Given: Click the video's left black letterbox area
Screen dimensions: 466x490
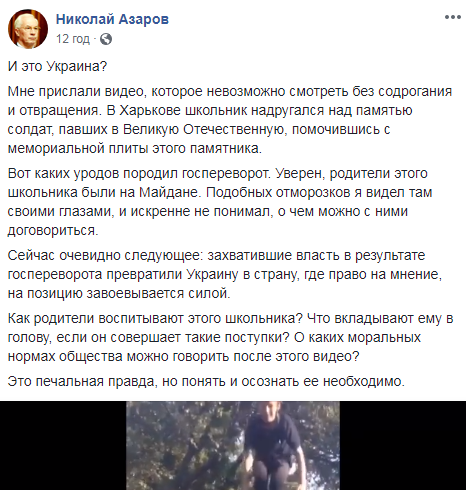Looking at the screenshot, I should pyautogui.click(x=63, y=445).
